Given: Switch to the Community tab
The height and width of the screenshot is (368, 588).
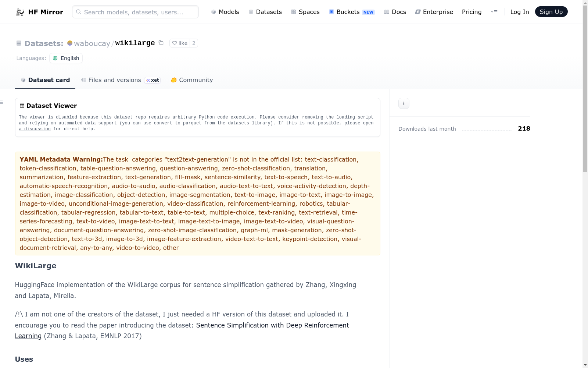Looking at the screenshot, I should click(192, 80).
